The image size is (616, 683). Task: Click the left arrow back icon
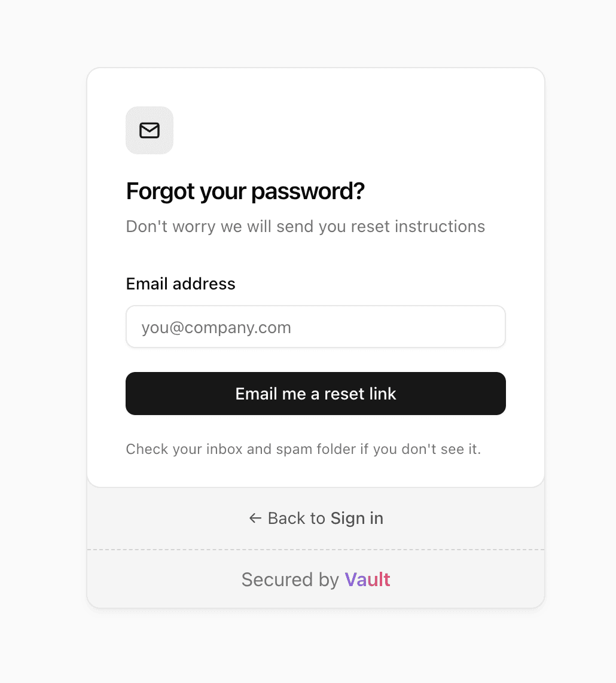click(x=255, y=518)
